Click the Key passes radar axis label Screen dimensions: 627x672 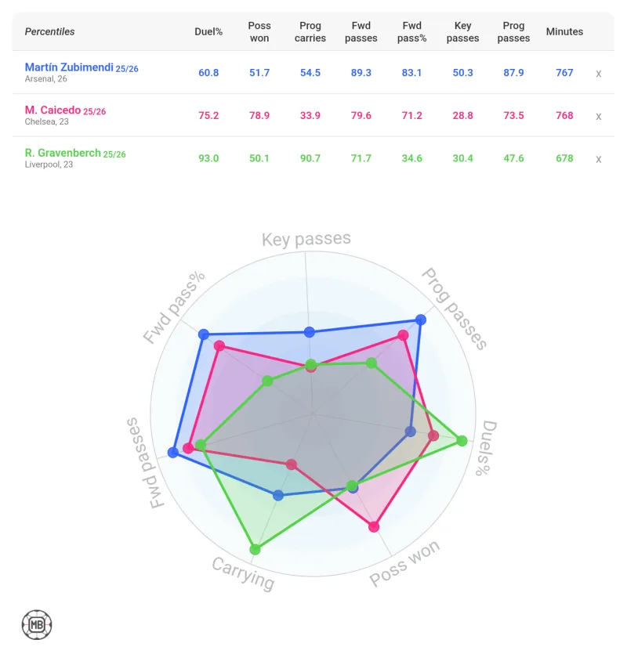coord(306,240)
